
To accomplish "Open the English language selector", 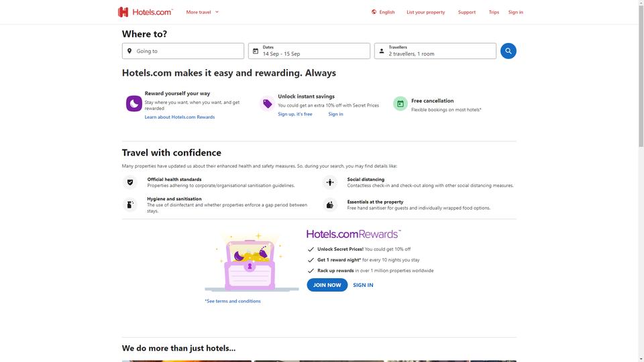I will click(x=383, y=12).
